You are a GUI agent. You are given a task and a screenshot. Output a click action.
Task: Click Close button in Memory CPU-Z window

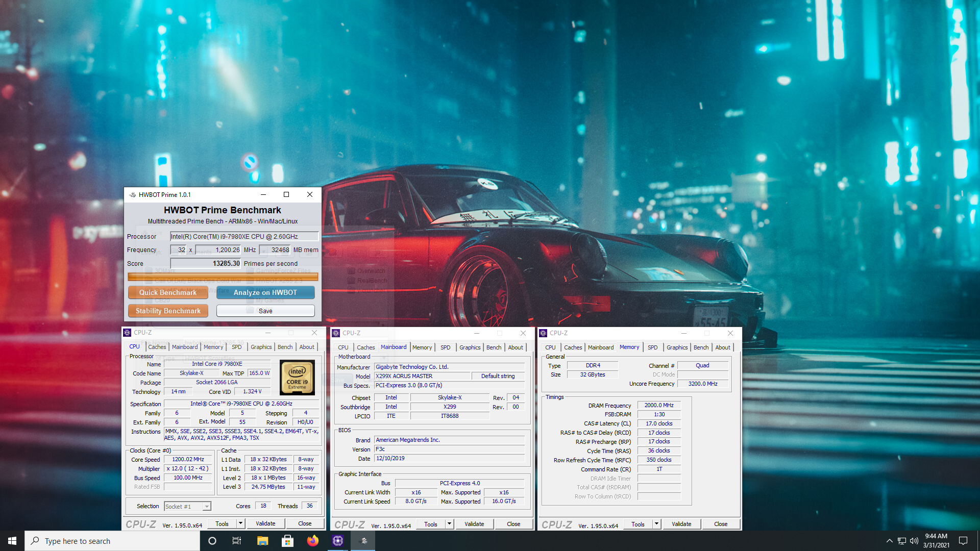pos(721,524)
